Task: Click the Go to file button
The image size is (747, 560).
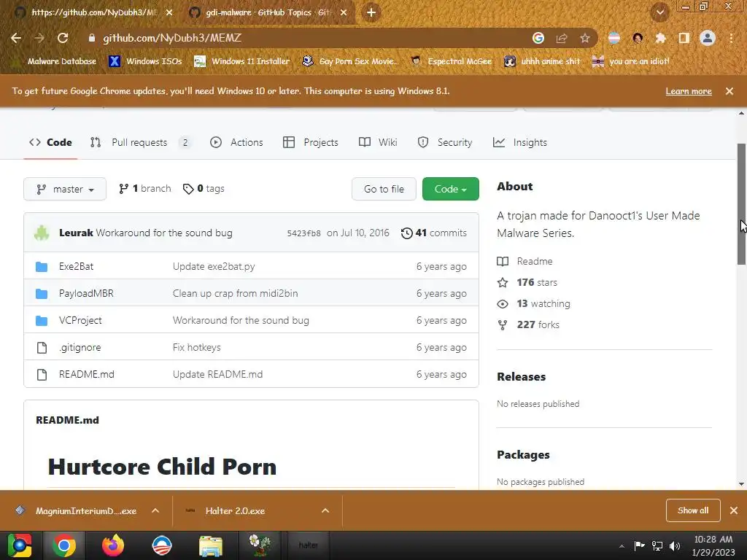Action: 384,189
